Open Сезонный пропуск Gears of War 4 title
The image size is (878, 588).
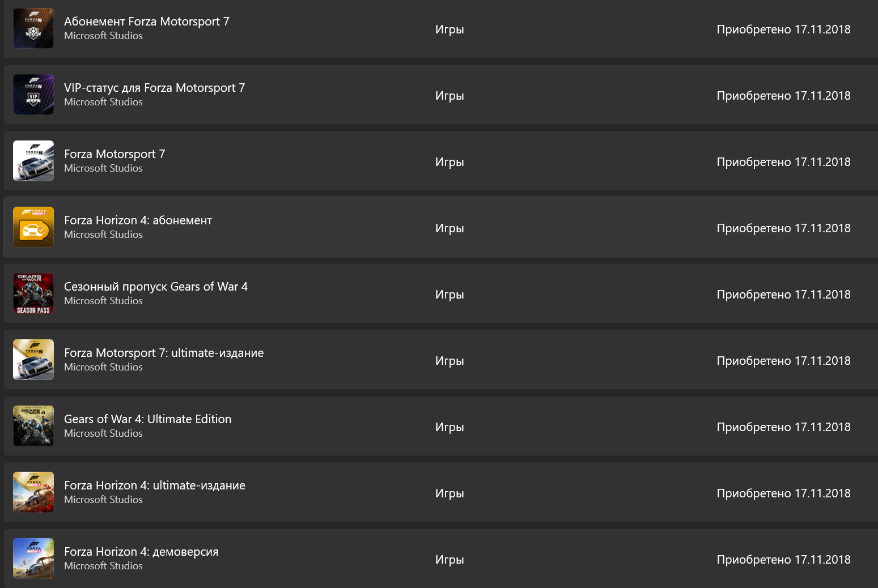point(156,287)
